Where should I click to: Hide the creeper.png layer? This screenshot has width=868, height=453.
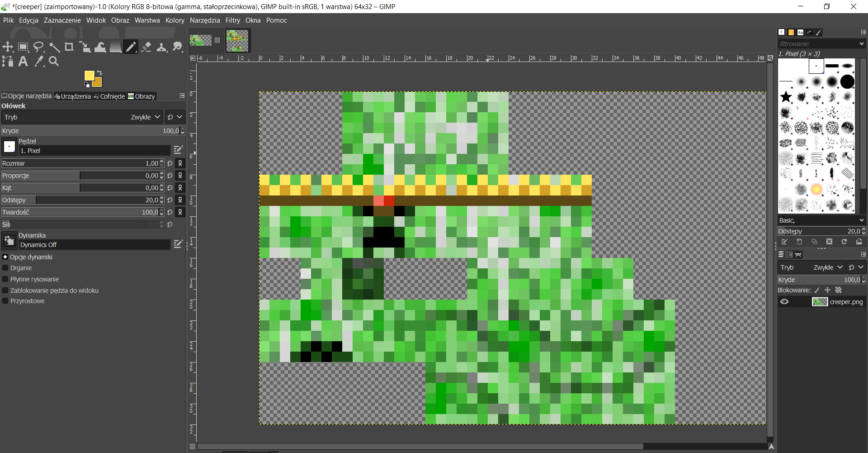pyautogui.click(x=784, y=301)
